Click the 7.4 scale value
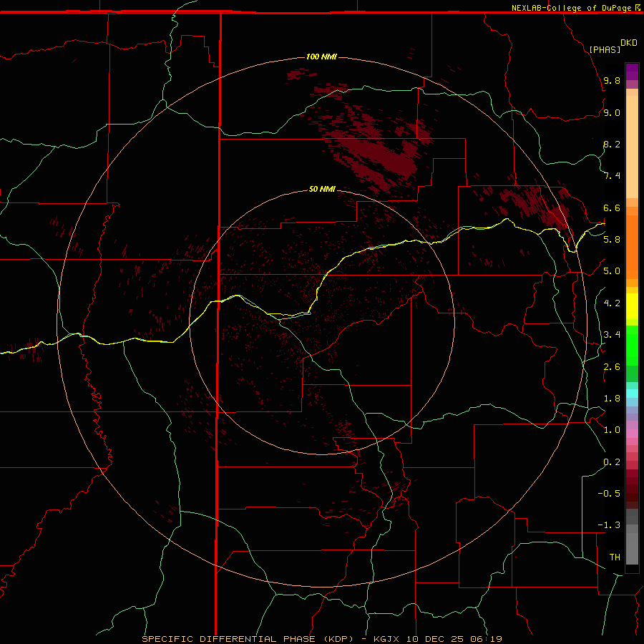 pos(612,176)
